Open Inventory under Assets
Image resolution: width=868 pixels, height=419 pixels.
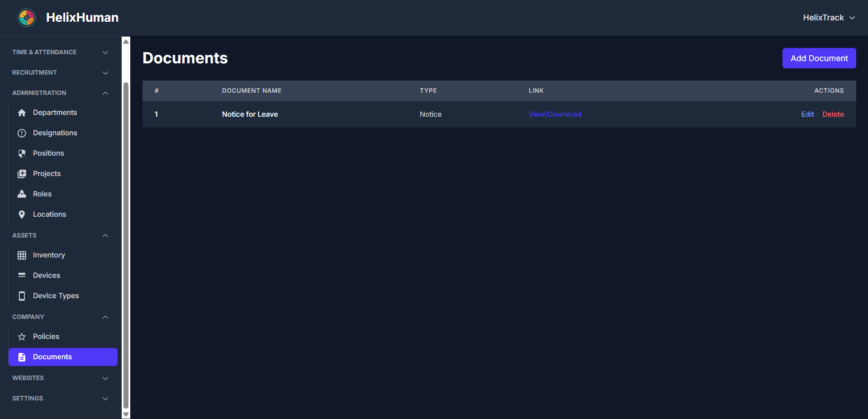[x=63, y=255]
